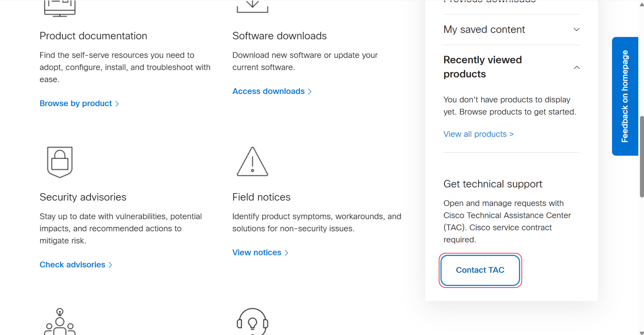
Task: Click the headset lightbulb support icon
Action: pyautogui.click(x=252, y=321)
